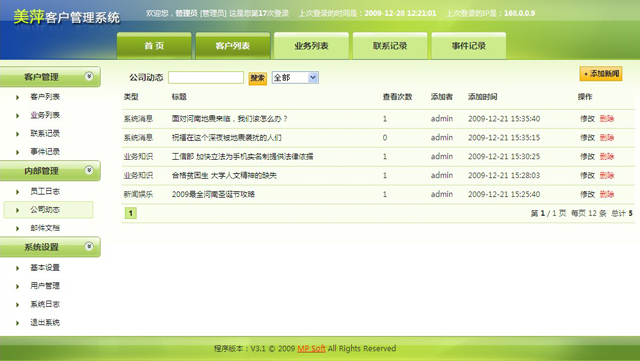640x361 pixels.
Task: Click the arrow bullet beside 客户列表
Action: (18, 97)
